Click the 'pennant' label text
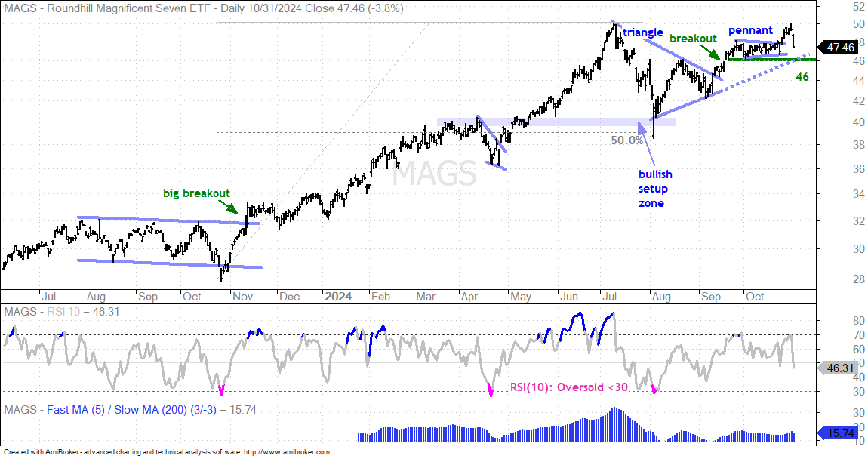The image size is (868, 456). click(750, 30)
